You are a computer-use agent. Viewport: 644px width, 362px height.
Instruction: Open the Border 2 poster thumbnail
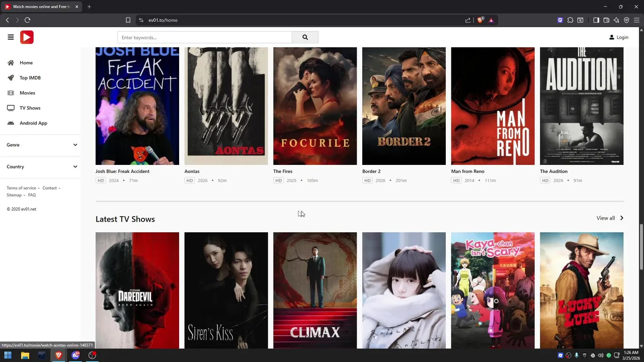404,106
